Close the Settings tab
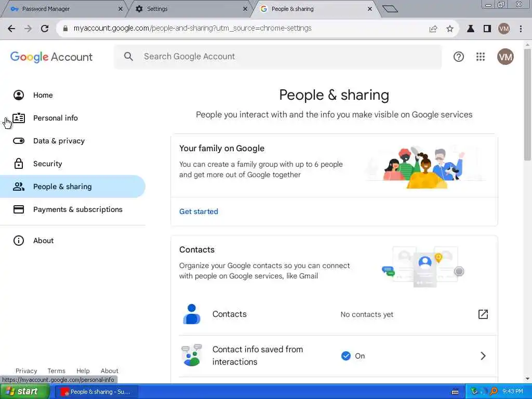The width and height of the screenshot is (532, 399). (x=245, y=9)
